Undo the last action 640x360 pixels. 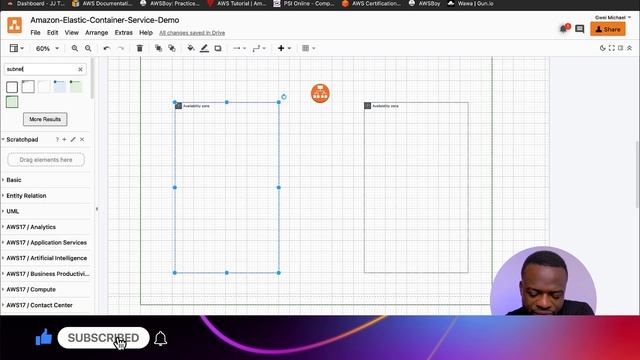(107, 48)
